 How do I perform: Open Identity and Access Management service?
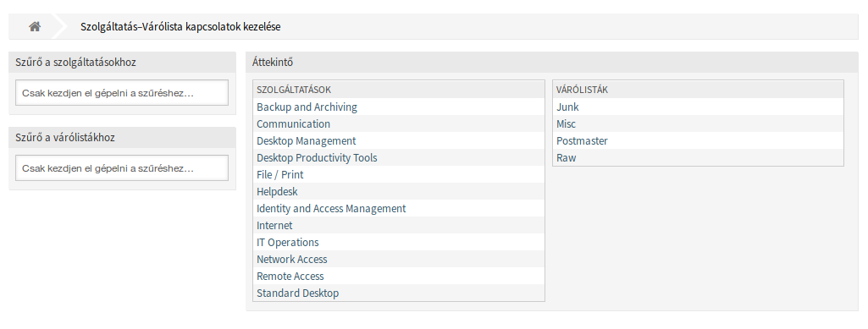pyautogui.click(x=331, y=208)
